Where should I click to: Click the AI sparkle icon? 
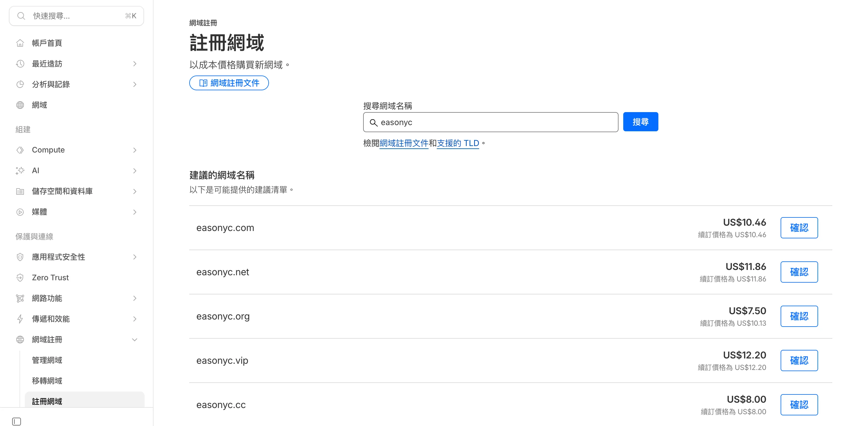click(20, 171)
